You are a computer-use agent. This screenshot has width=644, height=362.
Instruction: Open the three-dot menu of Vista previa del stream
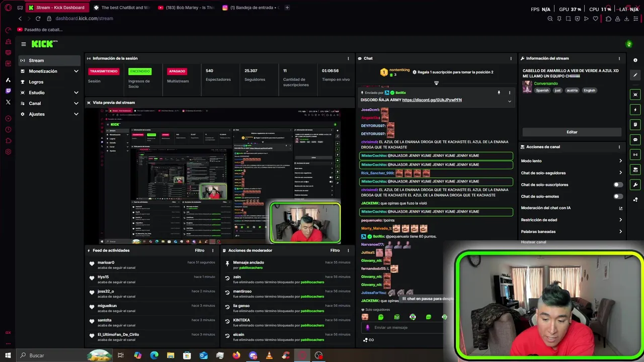pyautogui.click(x=348, y=103)
